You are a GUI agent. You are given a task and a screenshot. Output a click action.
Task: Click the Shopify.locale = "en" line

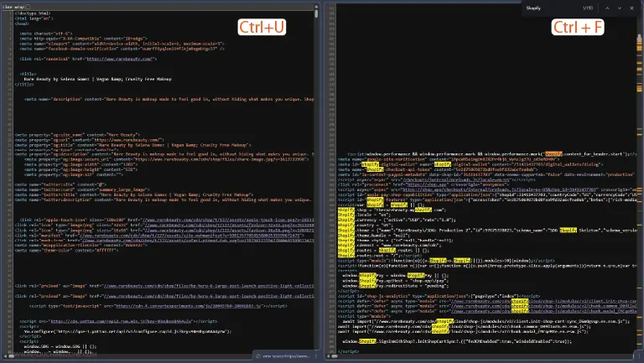pos(364,215)
